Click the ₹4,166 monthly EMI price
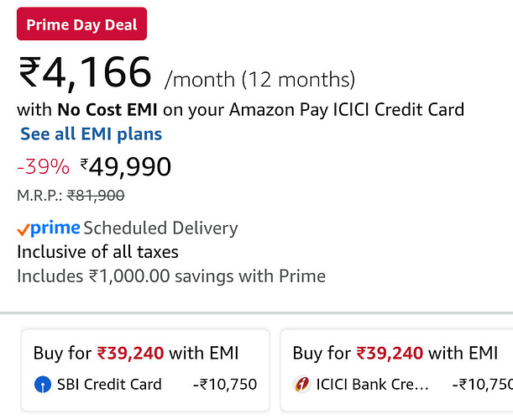The width and height of the screenshot is (513, 420). point(85,73)
